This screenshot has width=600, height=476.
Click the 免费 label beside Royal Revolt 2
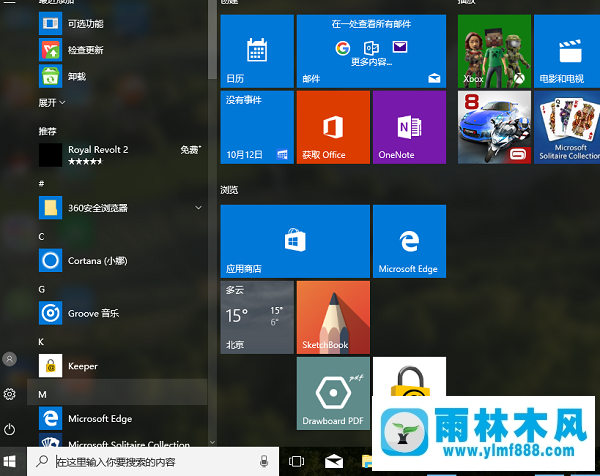coord(190,150)
